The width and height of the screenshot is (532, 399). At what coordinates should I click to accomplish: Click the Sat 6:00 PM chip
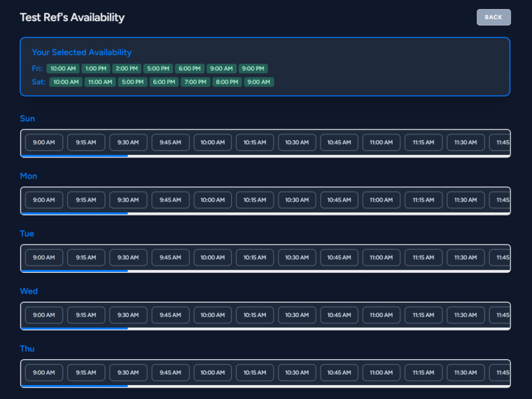click(164, 82)
